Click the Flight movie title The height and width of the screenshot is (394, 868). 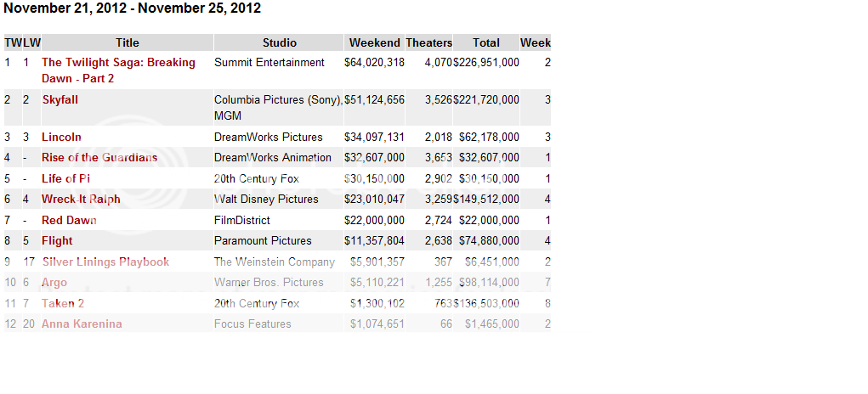coord(57,241)
